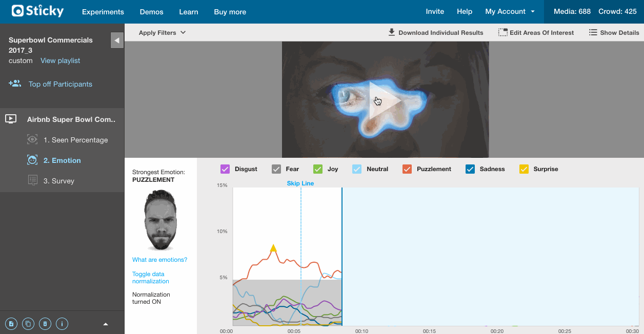Click the eye icon beside Seen Percentage

pos(32,139)
